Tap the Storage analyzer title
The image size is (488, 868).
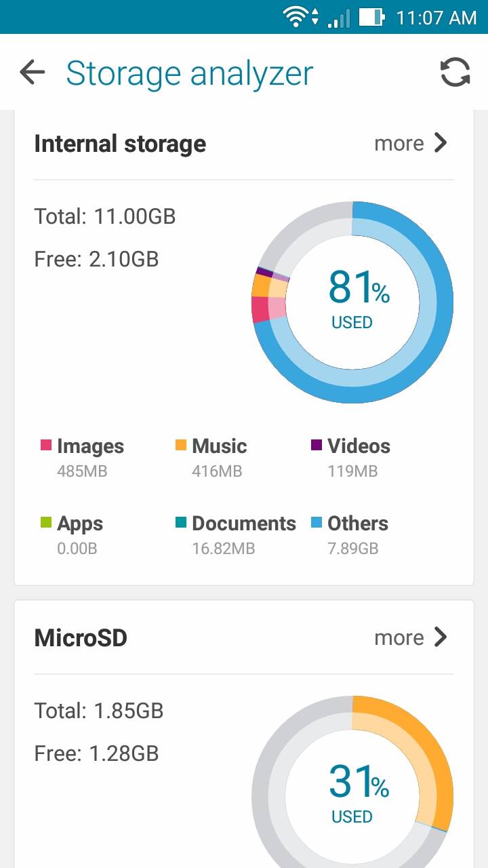tap(190, 73)
